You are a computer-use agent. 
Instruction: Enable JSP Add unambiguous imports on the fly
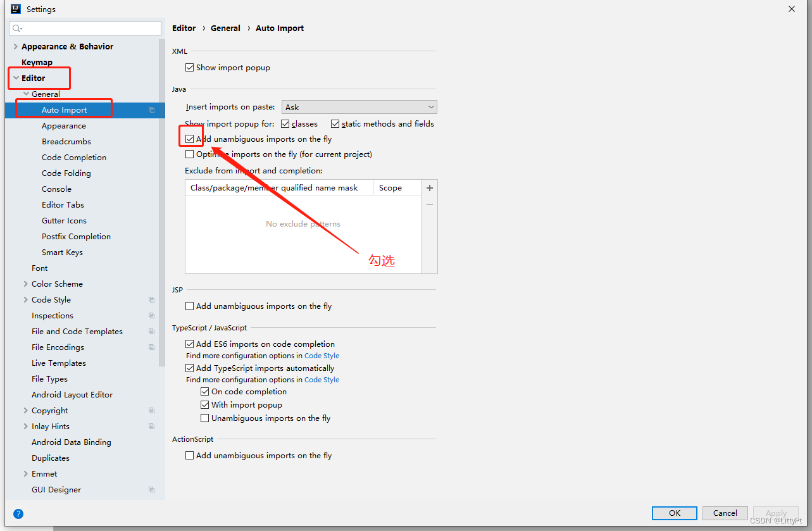(190, 306)
